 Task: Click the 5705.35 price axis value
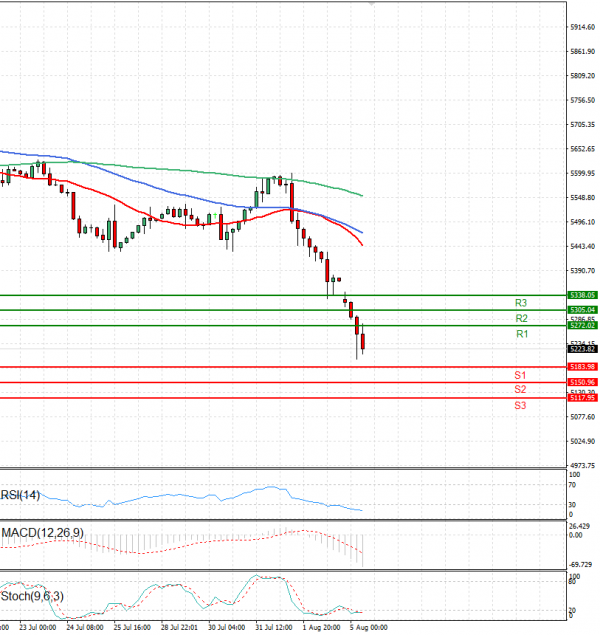tap(582, 124)
